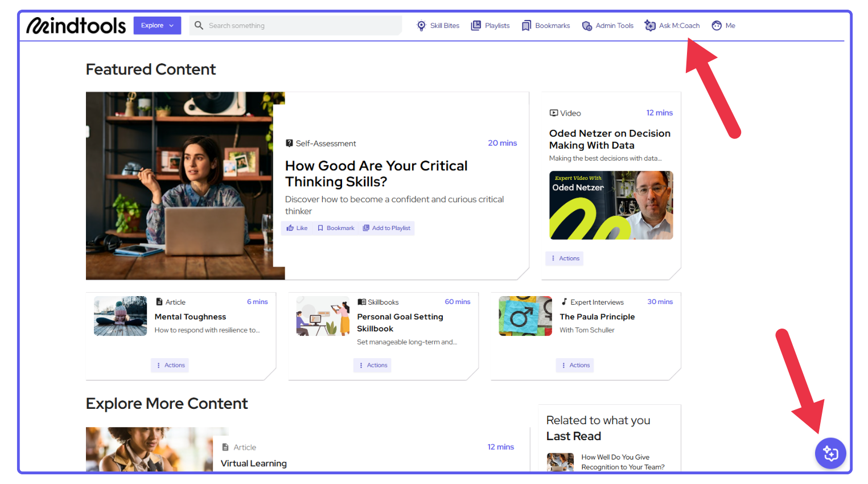Screen dimensions: 868x484
Task: Expand the Explore dropdown
Action: pos(157,26)
